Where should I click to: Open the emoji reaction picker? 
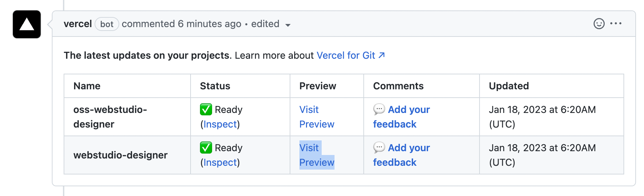(599, 24)
